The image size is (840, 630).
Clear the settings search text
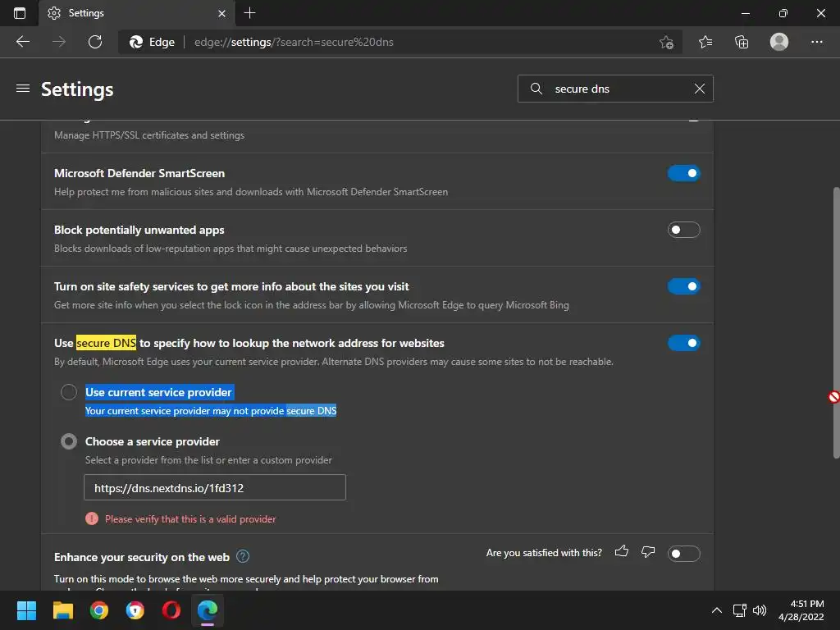[699, 89]
